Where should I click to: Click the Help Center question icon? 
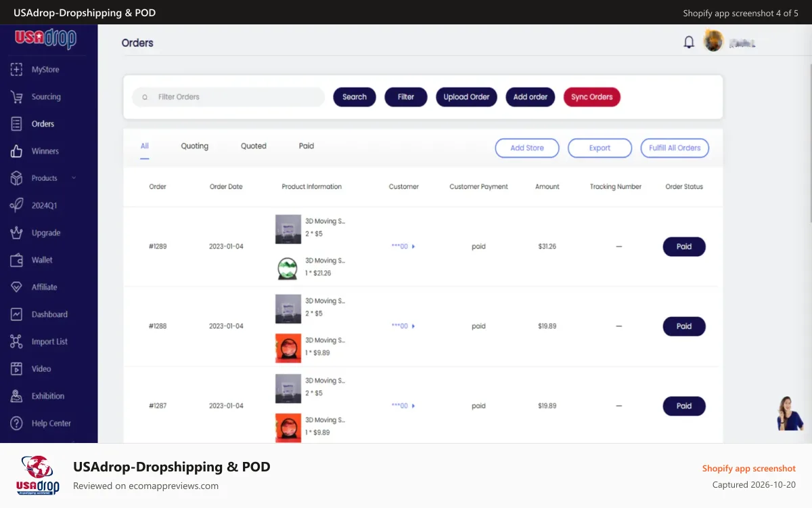pos(16,423)
